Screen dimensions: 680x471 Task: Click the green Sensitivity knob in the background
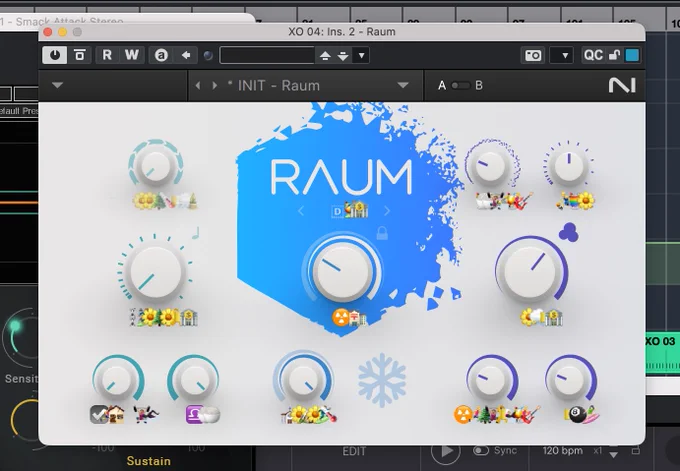point(20,338)
